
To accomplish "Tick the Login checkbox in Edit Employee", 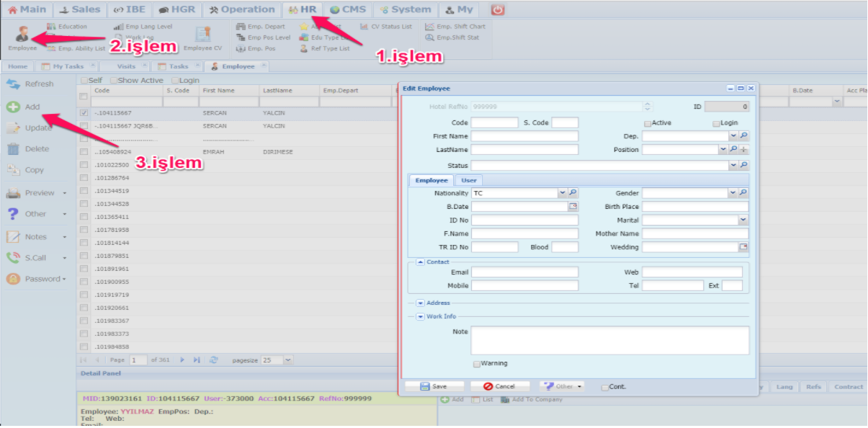I will pos(716,123).
